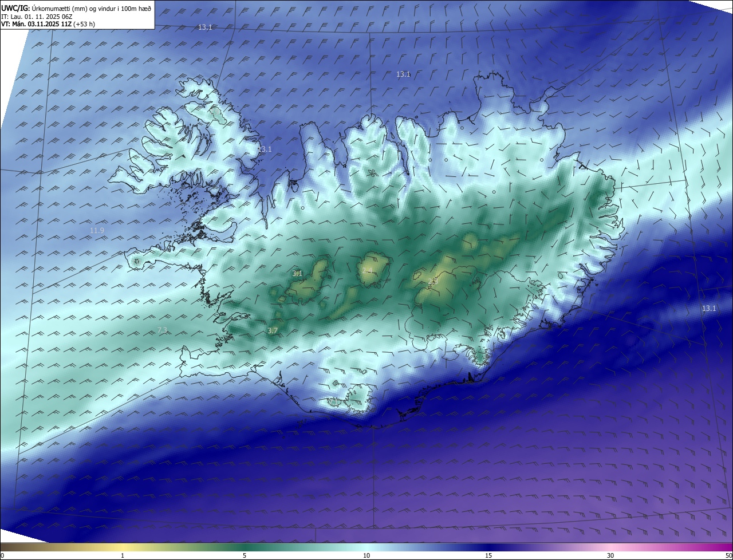Click the map value label "7.3"
This screenshot has height=560, width=733.
click(x=162, y=330)
